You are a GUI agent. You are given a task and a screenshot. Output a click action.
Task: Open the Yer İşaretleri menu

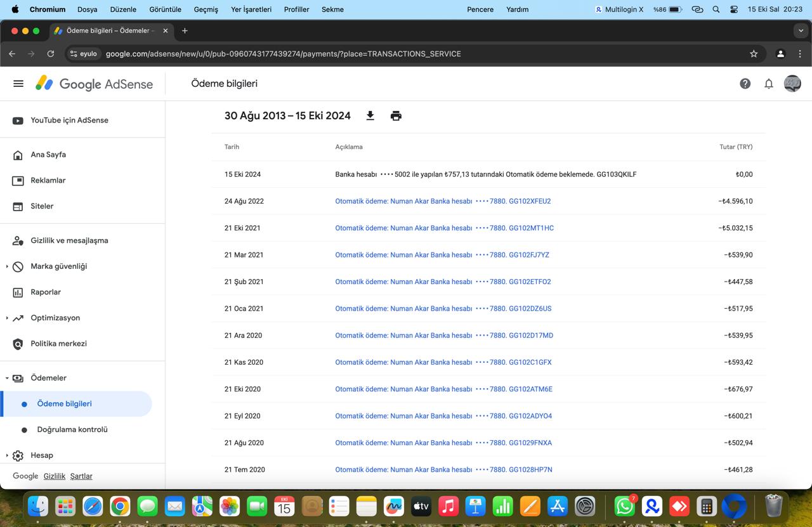tap(251, 10)
